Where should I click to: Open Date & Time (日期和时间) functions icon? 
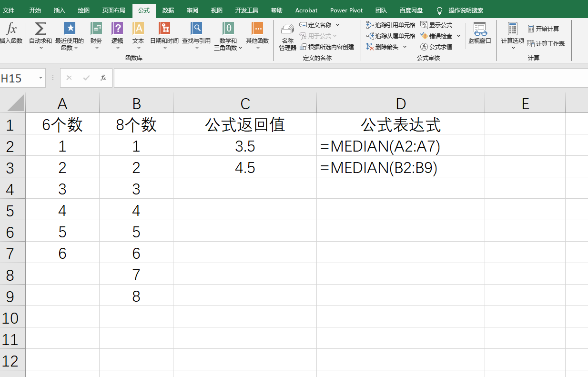[164, 29]
